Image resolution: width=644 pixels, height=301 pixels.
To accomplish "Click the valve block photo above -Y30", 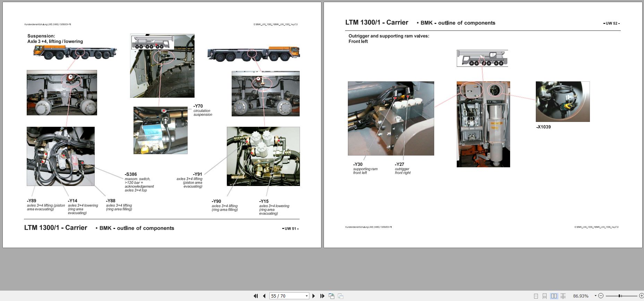I will tap(391, 118).
